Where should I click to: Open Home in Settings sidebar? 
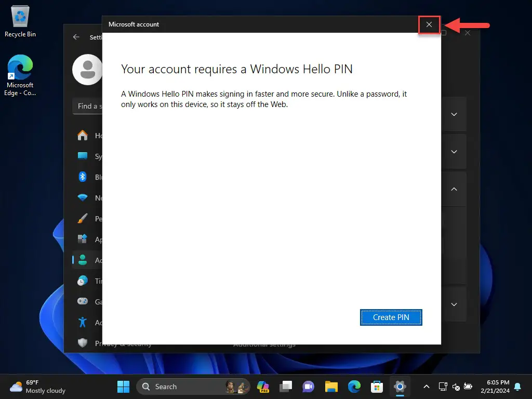pyautogui.click(x=83, y=136)
